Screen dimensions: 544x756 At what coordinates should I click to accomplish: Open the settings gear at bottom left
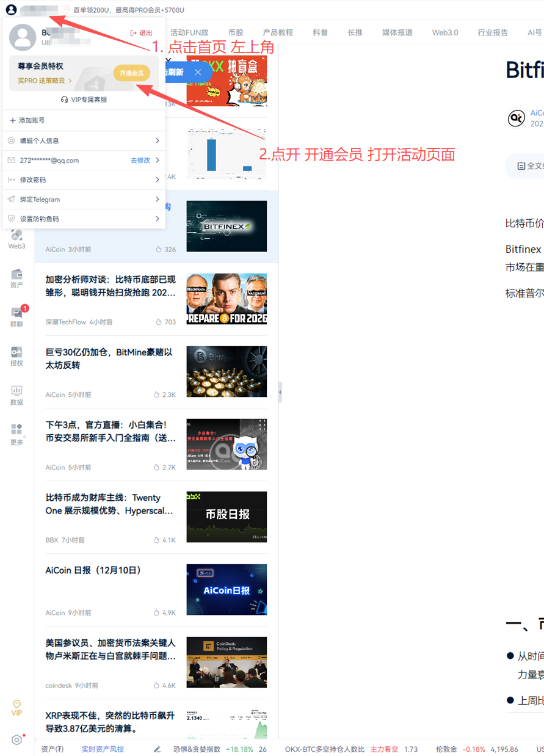point(16,739)
